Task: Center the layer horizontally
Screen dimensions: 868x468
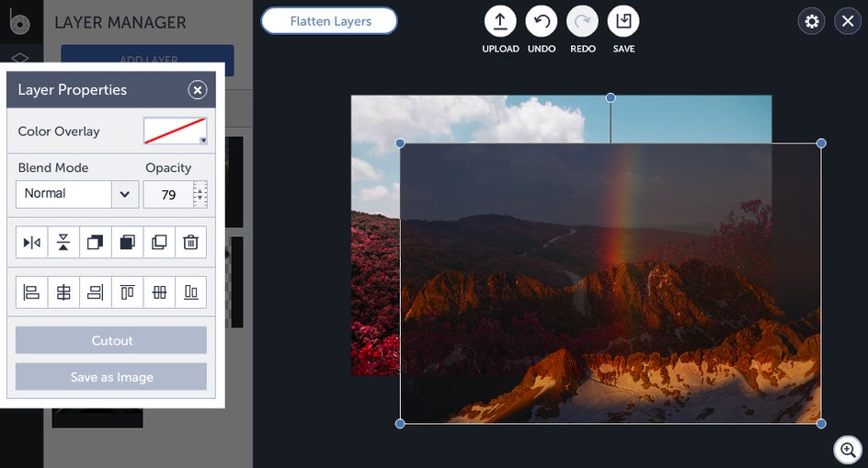Action: click(x=63, y=291)
